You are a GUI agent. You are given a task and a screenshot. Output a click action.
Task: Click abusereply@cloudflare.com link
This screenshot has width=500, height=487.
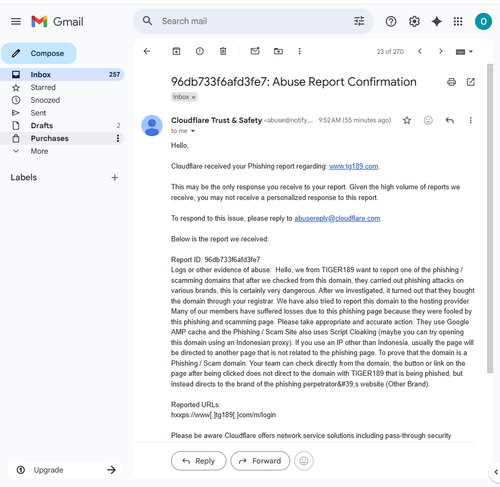337,218
